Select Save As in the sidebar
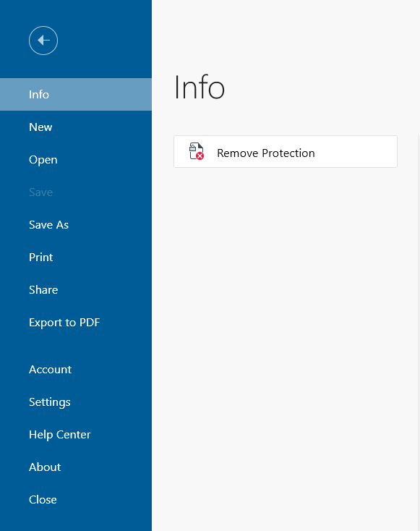This screenshot has height=531, width=420. pos(76,224)
